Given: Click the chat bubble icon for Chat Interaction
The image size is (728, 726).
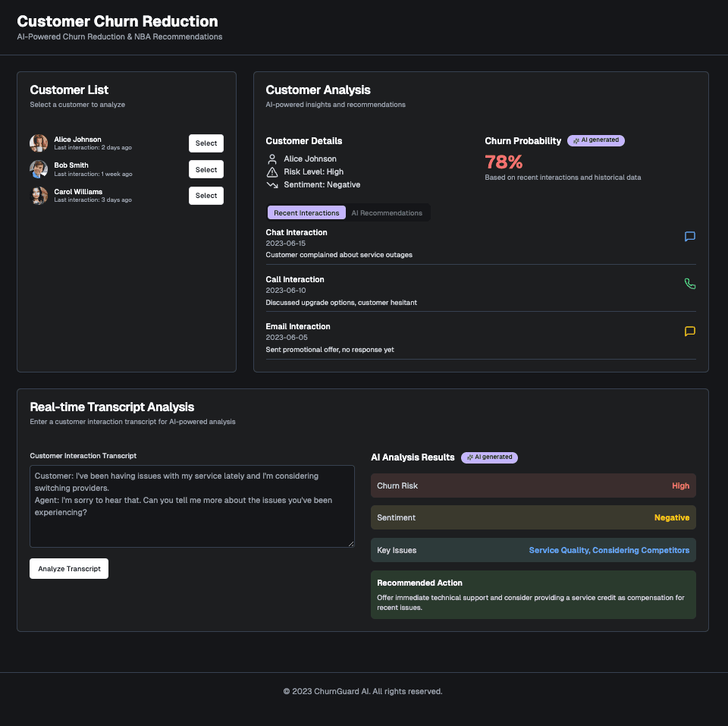Looking at the screenshot, I should pos(689,237).
